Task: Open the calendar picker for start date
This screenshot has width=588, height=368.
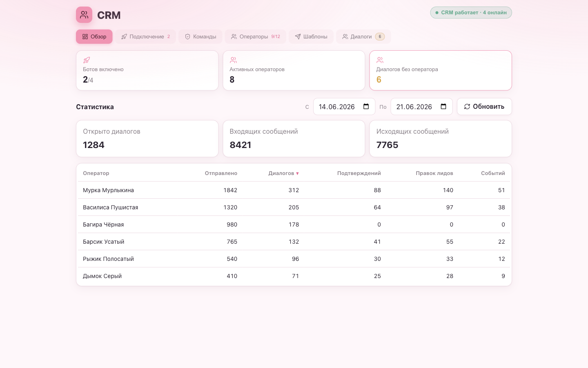Action: pos(366,107)
